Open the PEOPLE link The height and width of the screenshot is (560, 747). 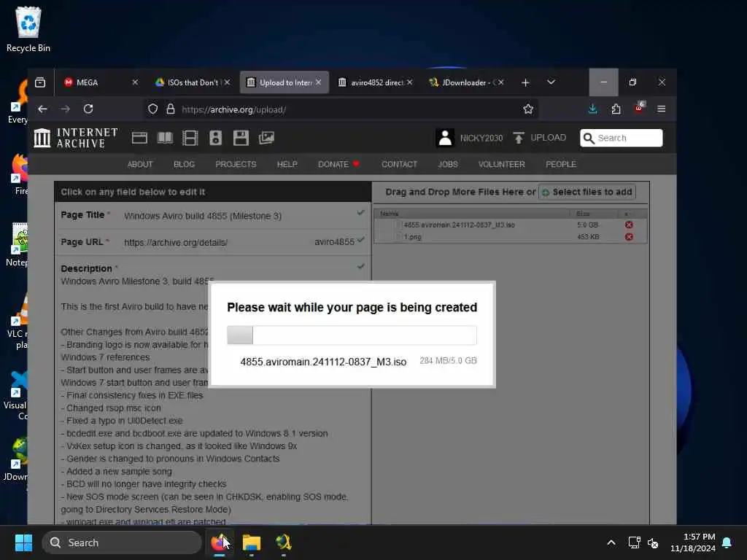point(561,164)
